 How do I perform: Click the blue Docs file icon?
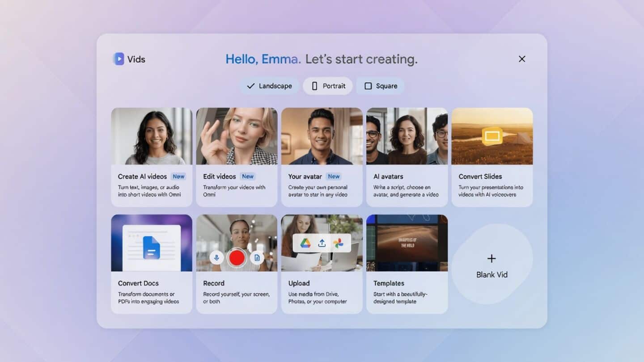tap(151, 248)
